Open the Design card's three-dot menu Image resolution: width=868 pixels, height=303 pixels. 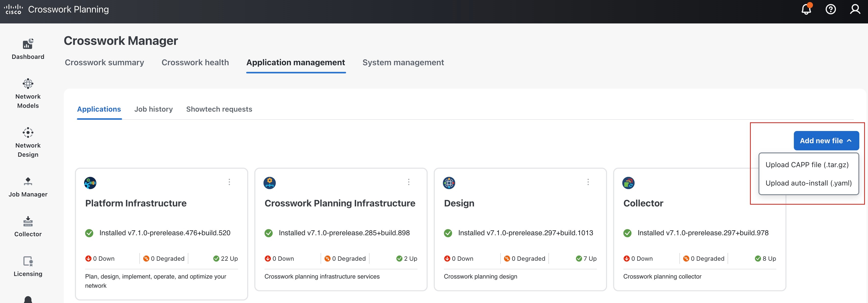coord(588,182)
